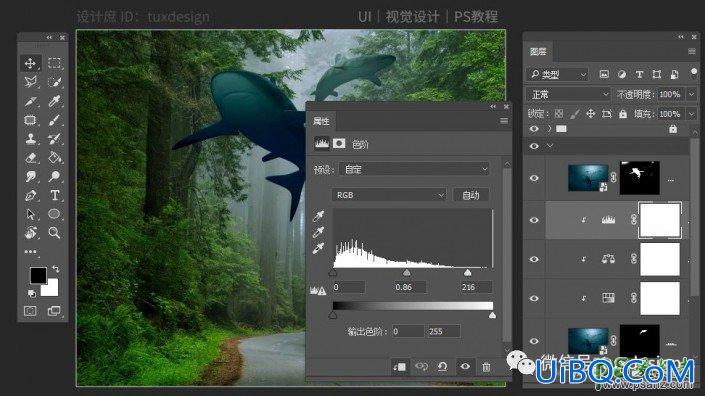Select the Quick Selection tool

[54, 82]
